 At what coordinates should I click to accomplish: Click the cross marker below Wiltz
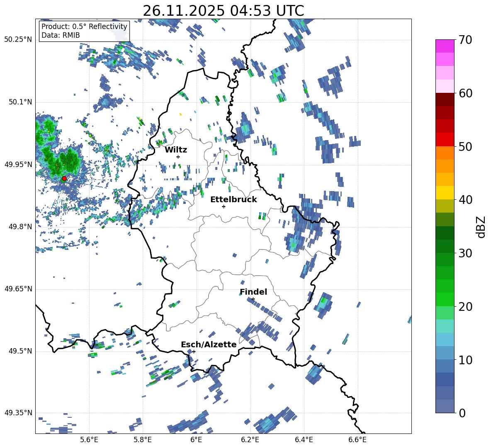(178, 157)
